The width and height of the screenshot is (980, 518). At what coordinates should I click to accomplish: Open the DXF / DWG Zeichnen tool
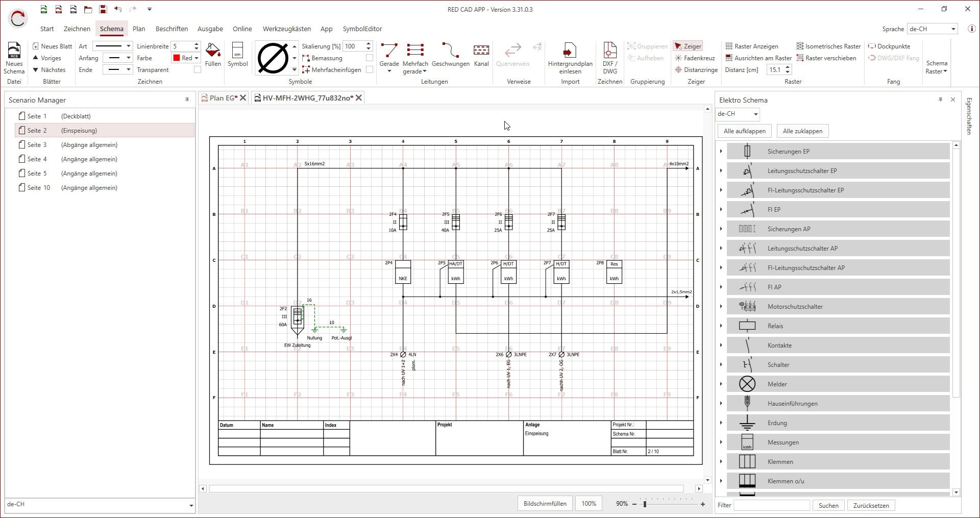[609, 57]
